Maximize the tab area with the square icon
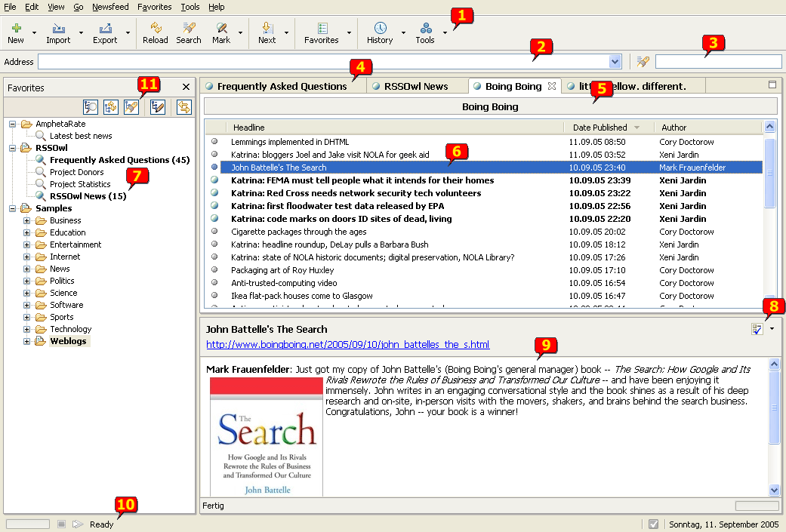Image resolution: width=786 pixels, height=532 pixels. click(x=772, y=85)
